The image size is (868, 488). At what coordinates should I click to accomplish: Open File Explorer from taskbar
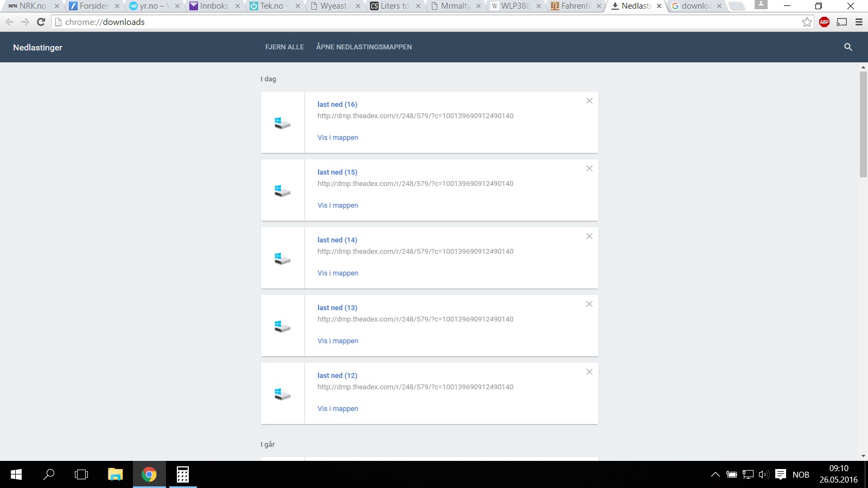coord(115,474)
